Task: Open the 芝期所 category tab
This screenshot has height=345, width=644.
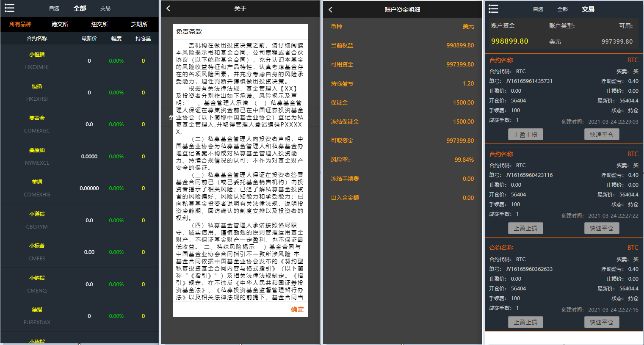Action: coord(139,24)
